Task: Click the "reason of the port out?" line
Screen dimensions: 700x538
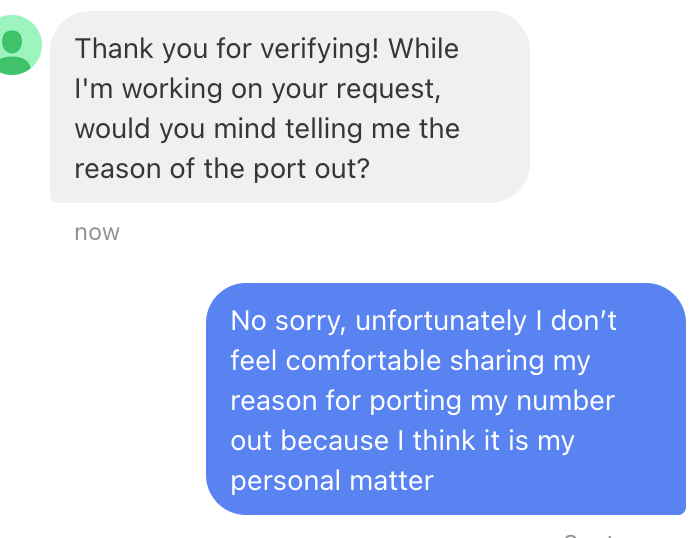Action: click(222, 168)
